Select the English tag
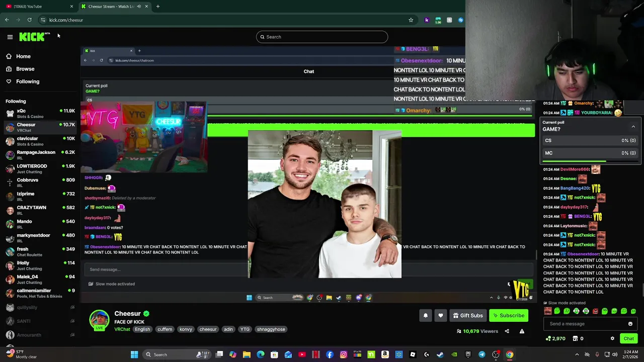The width and height of the screenshot is (644, 362). tap(142, 329)
